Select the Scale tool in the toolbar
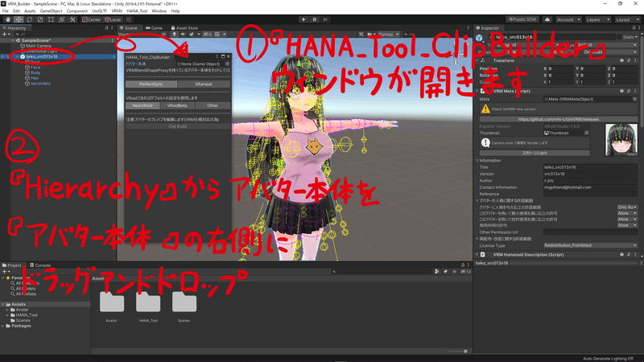 40,19
